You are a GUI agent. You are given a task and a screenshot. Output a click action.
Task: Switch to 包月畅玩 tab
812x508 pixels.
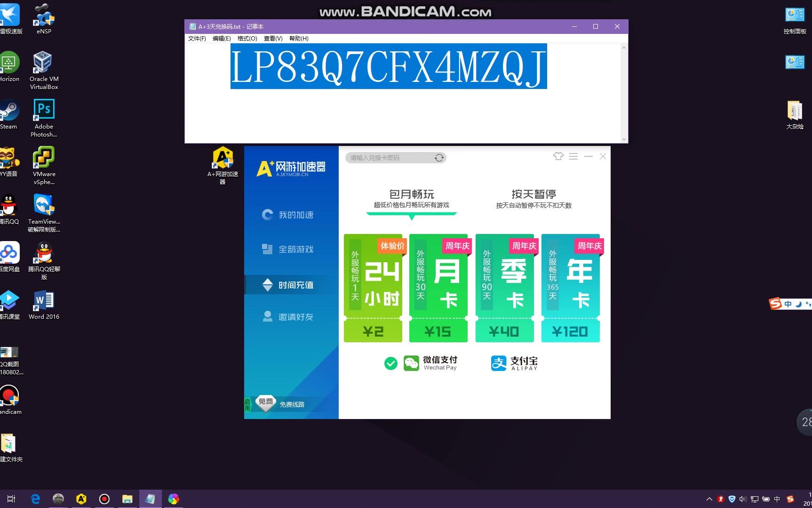click(x=412, y=199)
